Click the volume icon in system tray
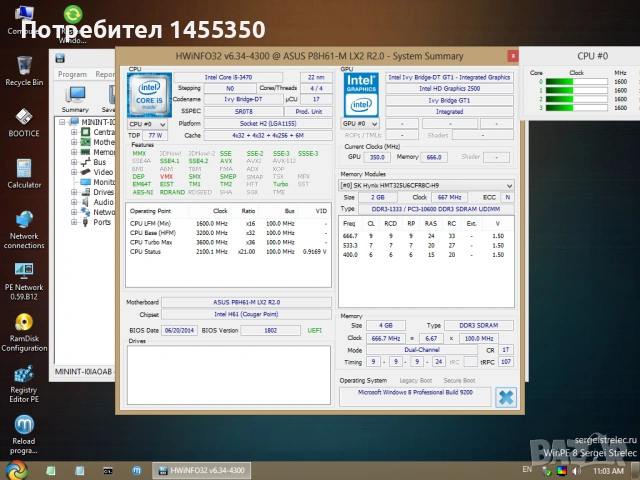 [576, 471]
